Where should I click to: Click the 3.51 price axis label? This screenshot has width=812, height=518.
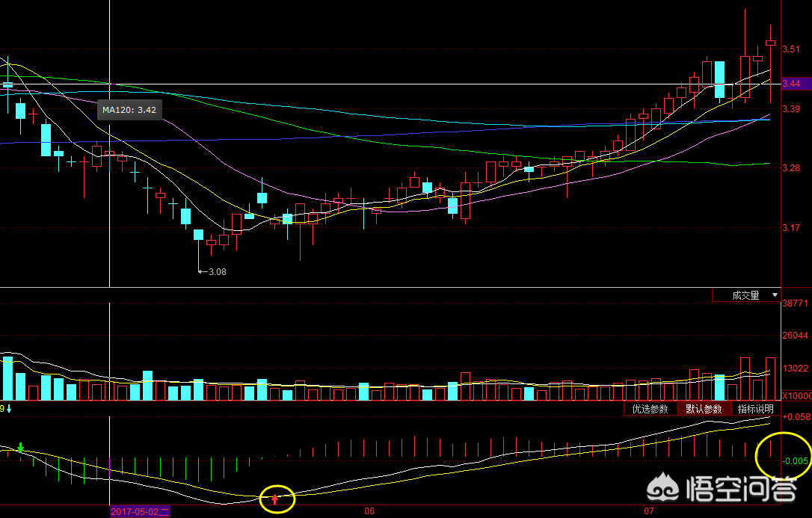point(791,49)
